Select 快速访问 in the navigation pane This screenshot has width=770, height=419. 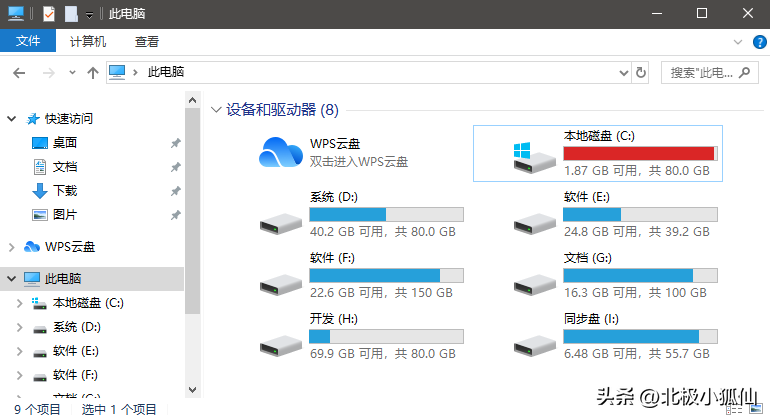[69, 118]
